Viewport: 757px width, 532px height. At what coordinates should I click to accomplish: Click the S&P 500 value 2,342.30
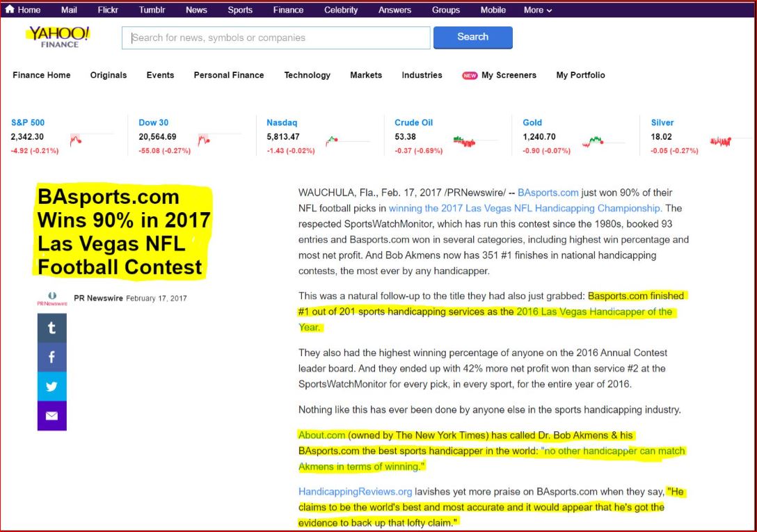[27, 137]
